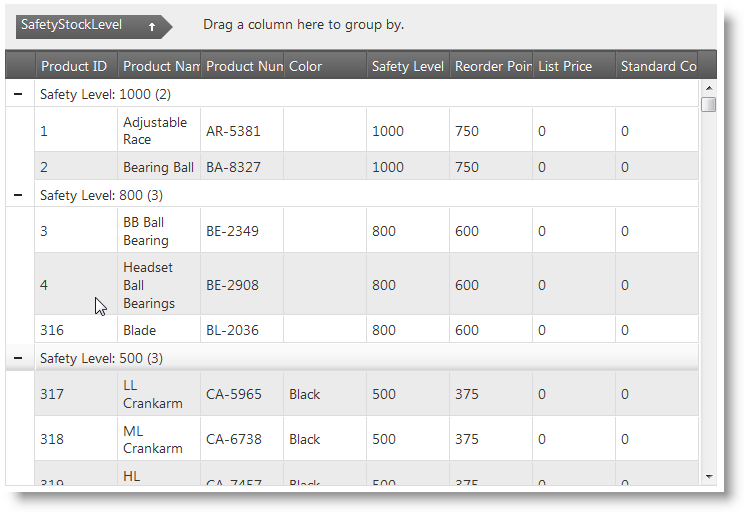This screenshot has width=744, height=512.
Task: Sort by the Color column header
Action: point(324,66)
